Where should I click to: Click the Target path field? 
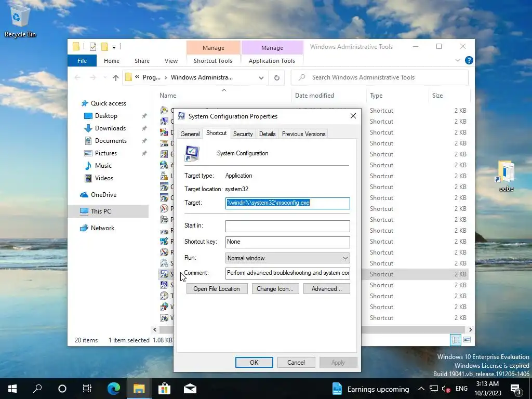pyautogui.click(x=287, y=203)
